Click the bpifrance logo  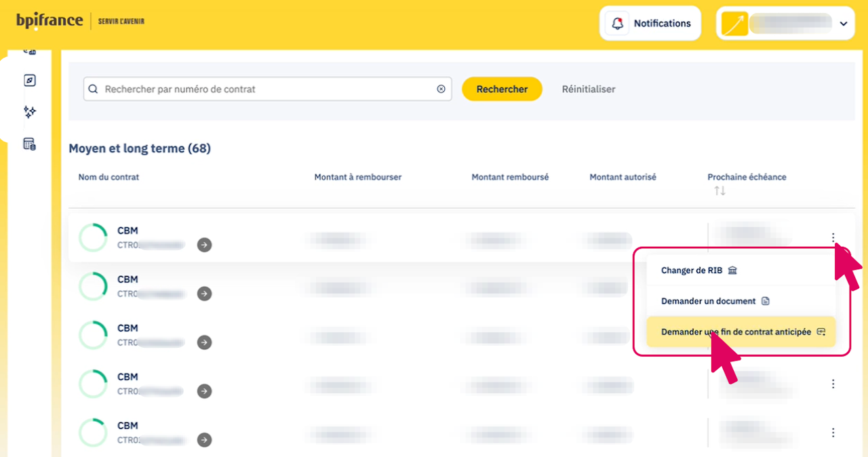click(50, 21)
